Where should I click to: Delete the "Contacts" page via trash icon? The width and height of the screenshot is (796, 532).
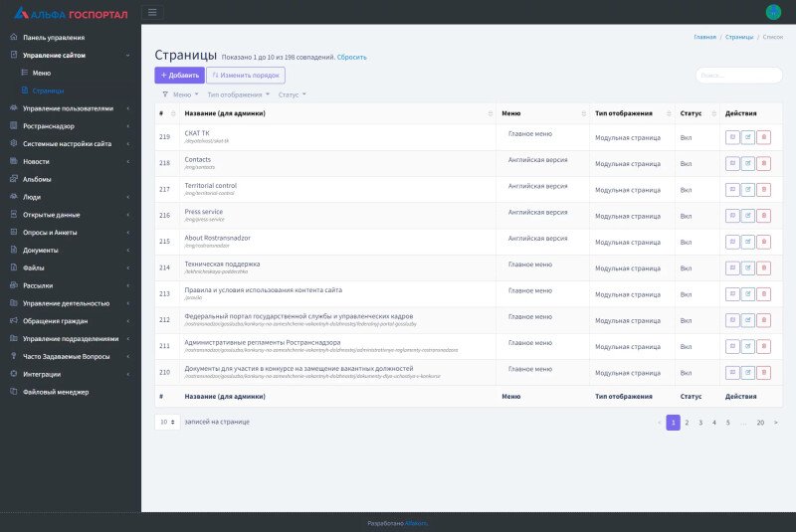[763, 163]
